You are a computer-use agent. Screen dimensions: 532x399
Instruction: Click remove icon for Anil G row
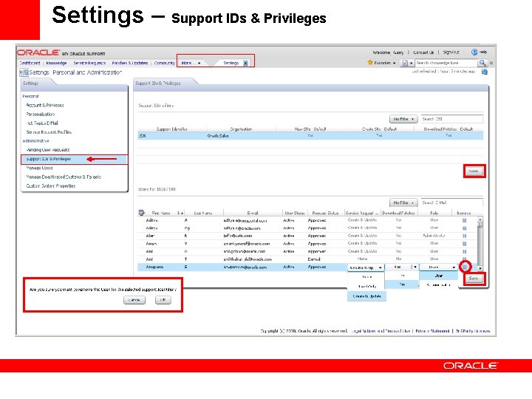465,251
